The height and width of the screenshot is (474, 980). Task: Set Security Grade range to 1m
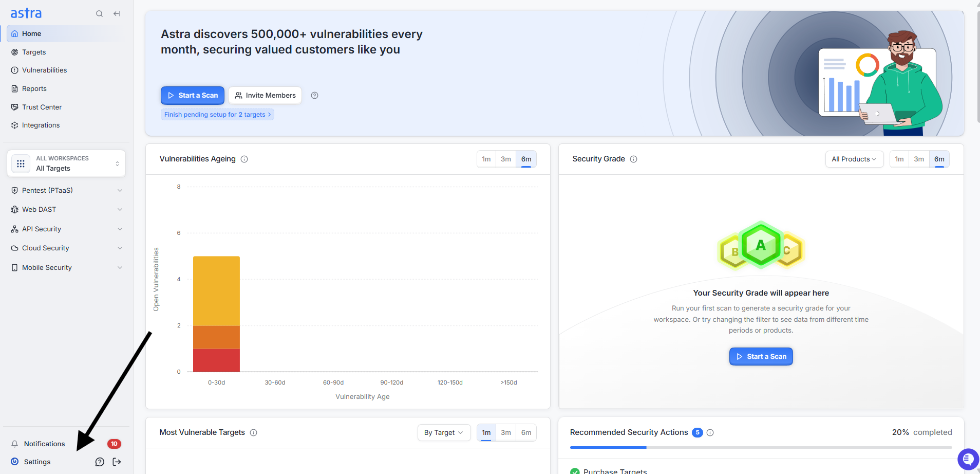click(899, 159)
